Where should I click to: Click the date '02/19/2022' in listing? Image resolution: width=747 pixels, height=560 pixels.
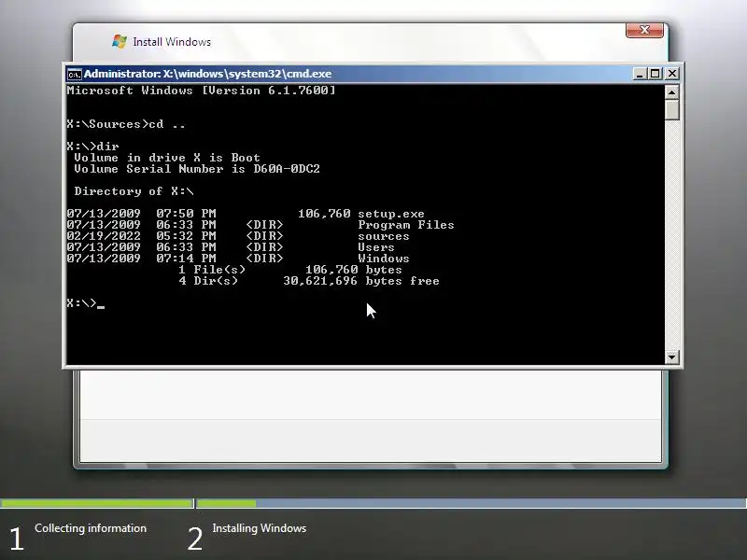[x=104, y=236]
